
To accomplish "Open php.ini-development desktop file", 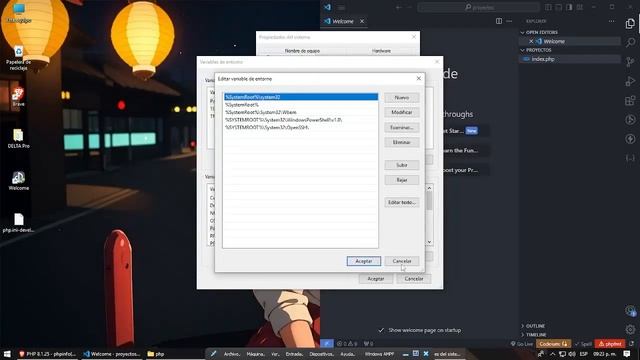I will pyautogui.click(x=18, y=223).
